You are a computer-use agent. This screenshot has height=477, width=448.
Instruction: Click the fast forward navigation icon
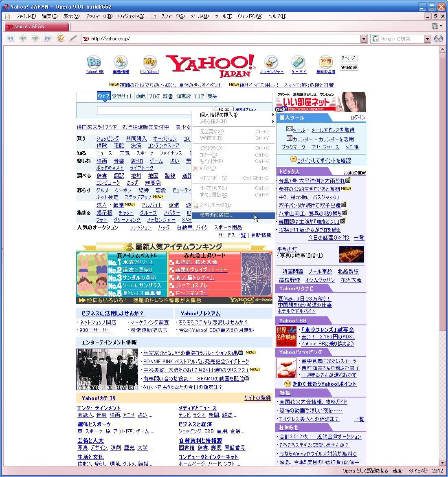48,38
